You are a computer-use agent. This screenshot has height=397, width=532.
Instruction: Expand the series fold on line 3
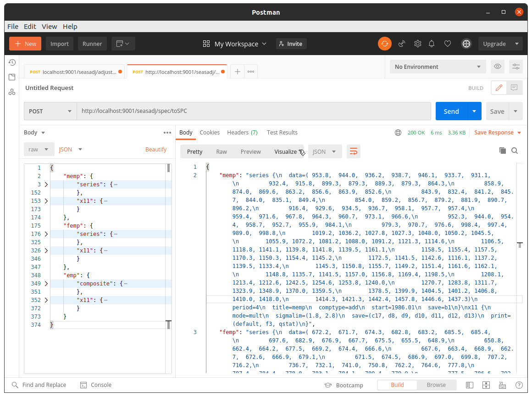[x=46, y=185]
